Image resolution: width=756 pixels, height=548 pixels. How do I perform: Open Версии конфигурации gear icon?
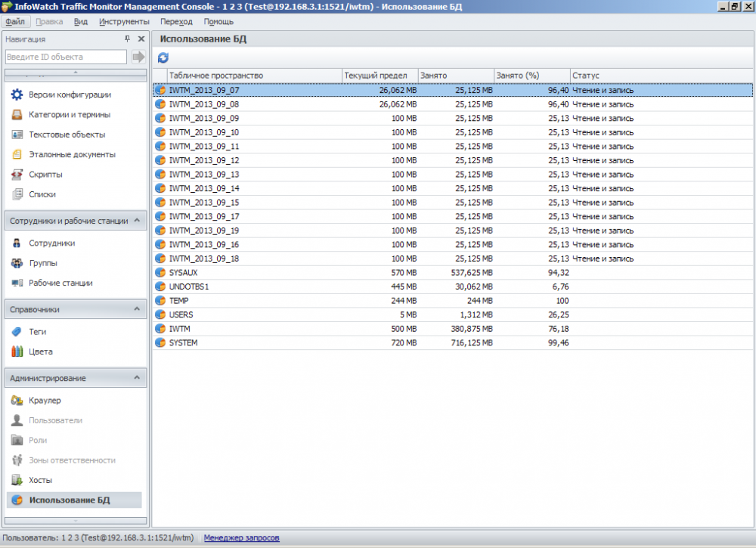tap(17, 94)
